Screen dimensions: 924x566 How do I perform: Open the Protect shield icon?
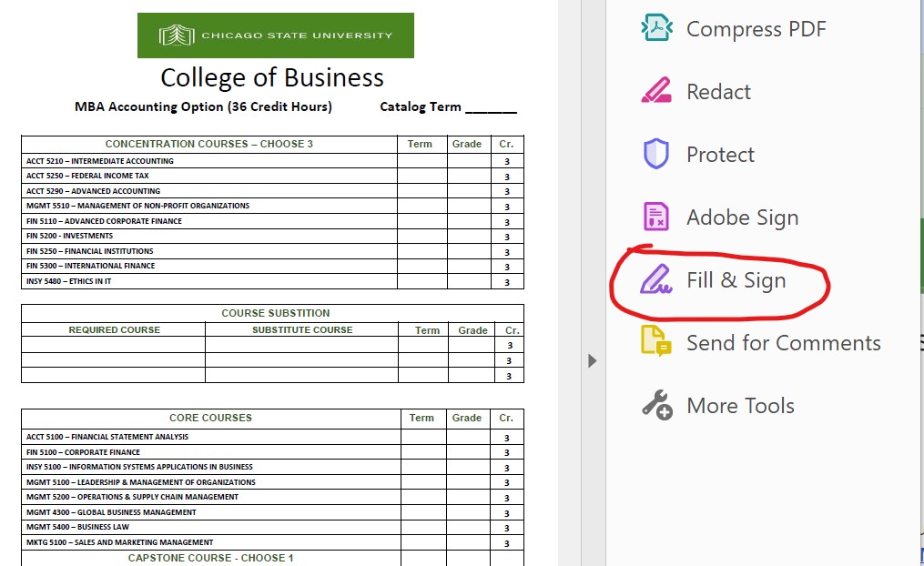[x=656, y=154]
